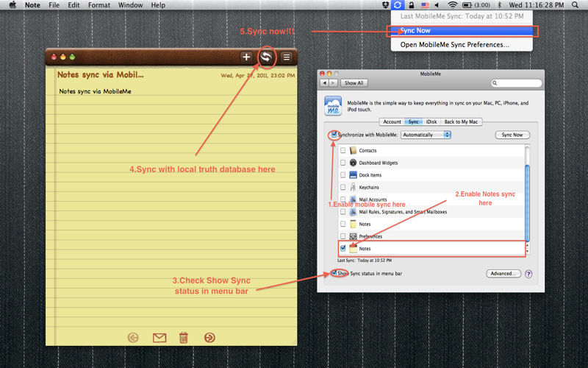The height and width of the screenshot is (368, 588).
Task: Click the note body text 'Notes sync via MobileMe'
Action: point(96,91)
